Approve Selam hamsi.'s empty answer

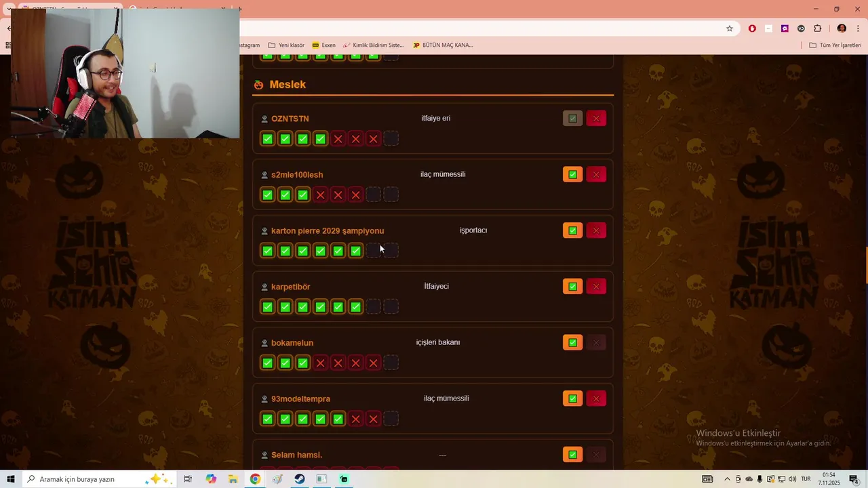(x=572, y=455)
